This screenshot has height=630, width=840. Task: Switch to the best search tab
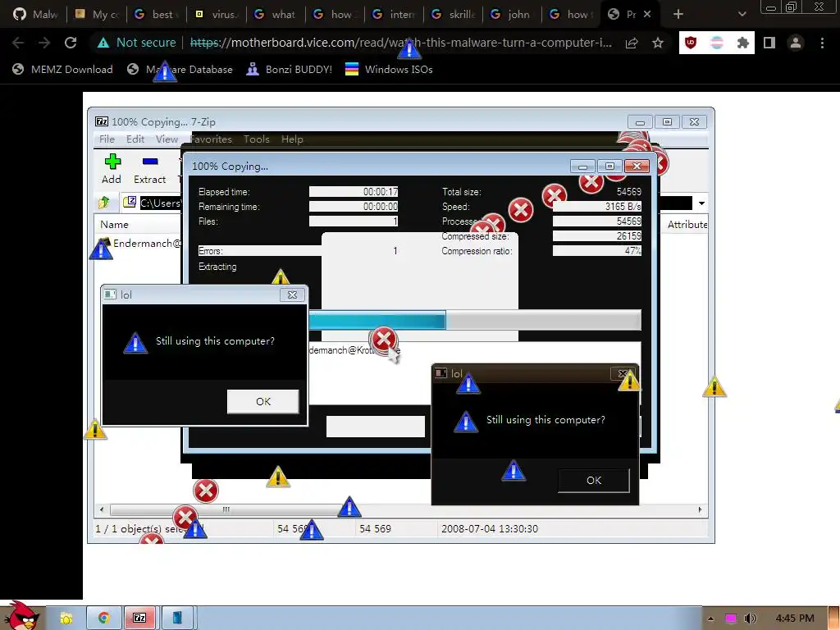157,15
